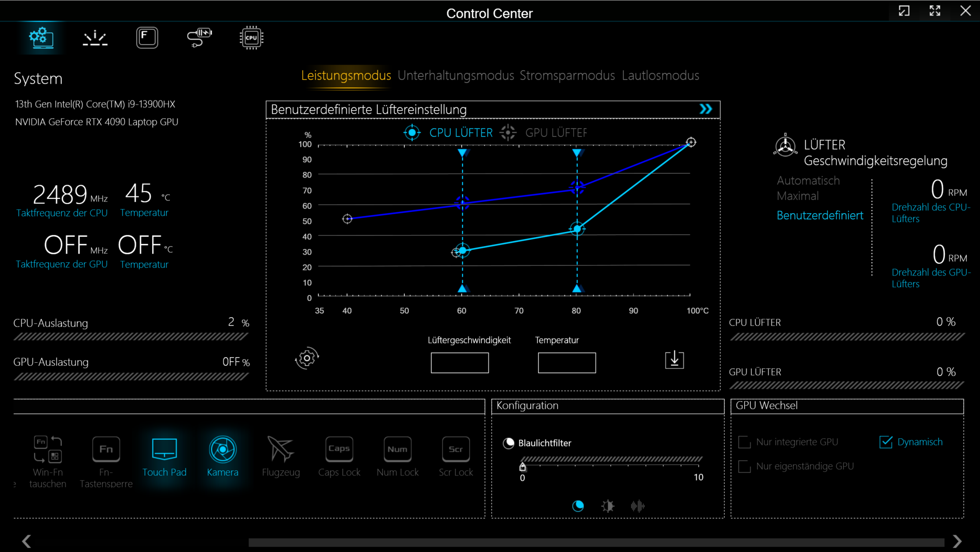Viewport: 980px width, 552px height.
Task: Select the display brightness icon under Konfiguration
Action: coord(607,506)
